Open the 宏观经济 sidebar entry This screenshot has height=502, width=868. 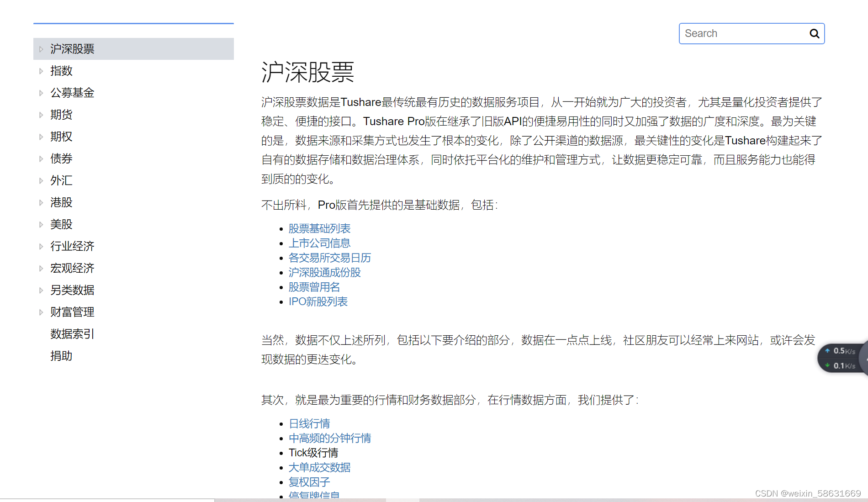(x=72, y=268)
